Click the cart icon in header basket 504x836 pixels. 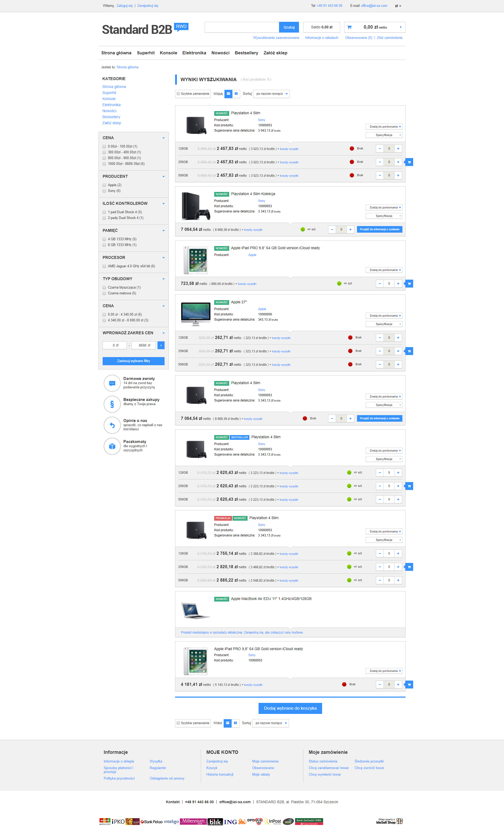[x=349, y=27]
